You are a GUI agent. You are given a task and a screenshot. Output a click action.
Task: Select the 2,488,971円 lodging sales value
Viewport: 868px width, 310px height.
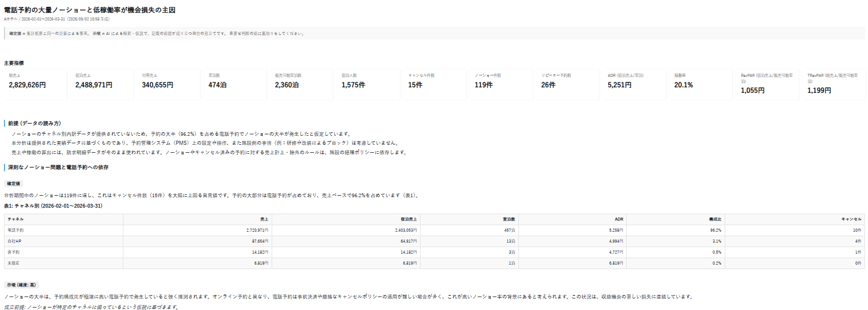(94, 85)
